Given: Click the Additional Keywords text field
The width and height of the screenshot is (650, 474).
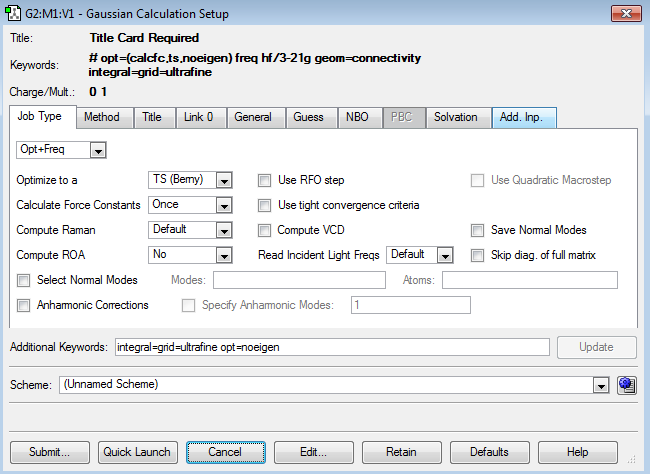Looking at the screenshot, I should click(331, 347).
